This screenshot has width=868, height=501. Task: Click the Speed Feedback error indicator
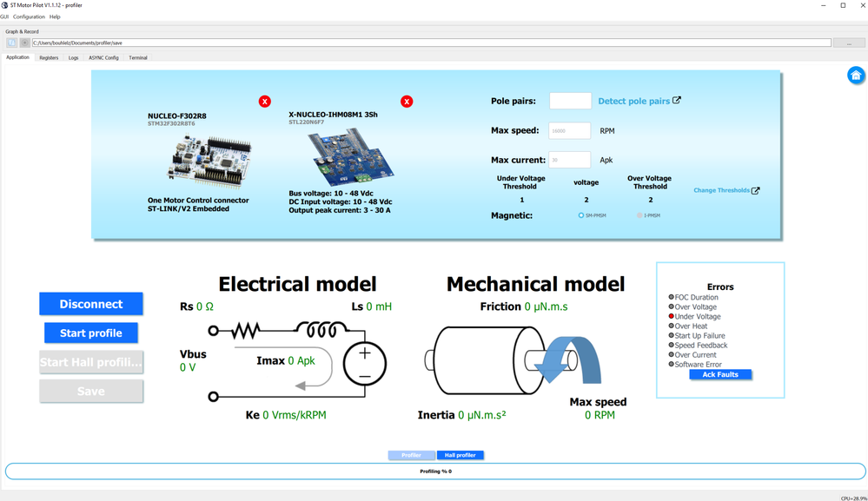coord(671,345)
